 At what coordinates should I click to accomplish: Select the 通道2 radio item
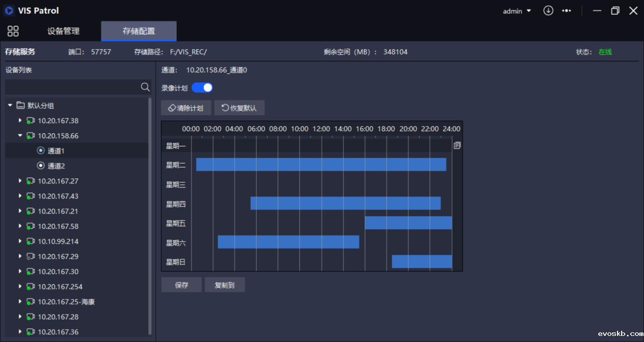click(41, 166)
